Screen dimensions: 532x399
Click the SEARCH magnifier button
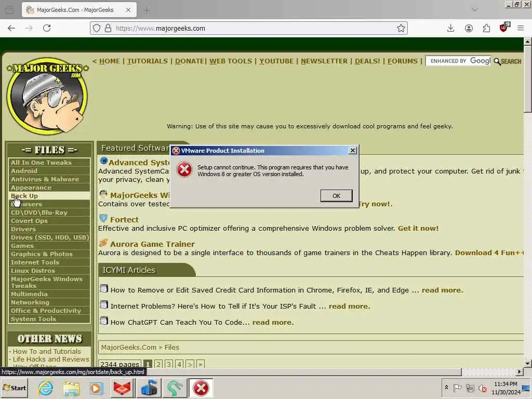click(x=508, y=61)
